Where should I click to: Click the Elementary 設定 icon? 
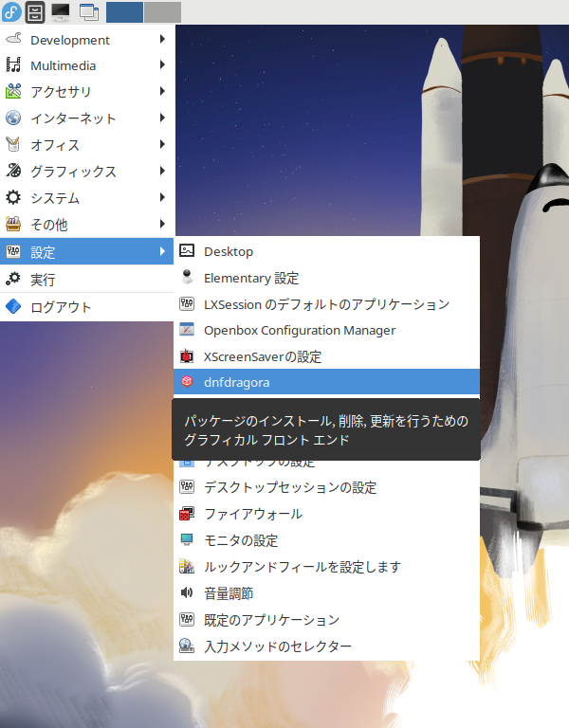click(187, 277)
